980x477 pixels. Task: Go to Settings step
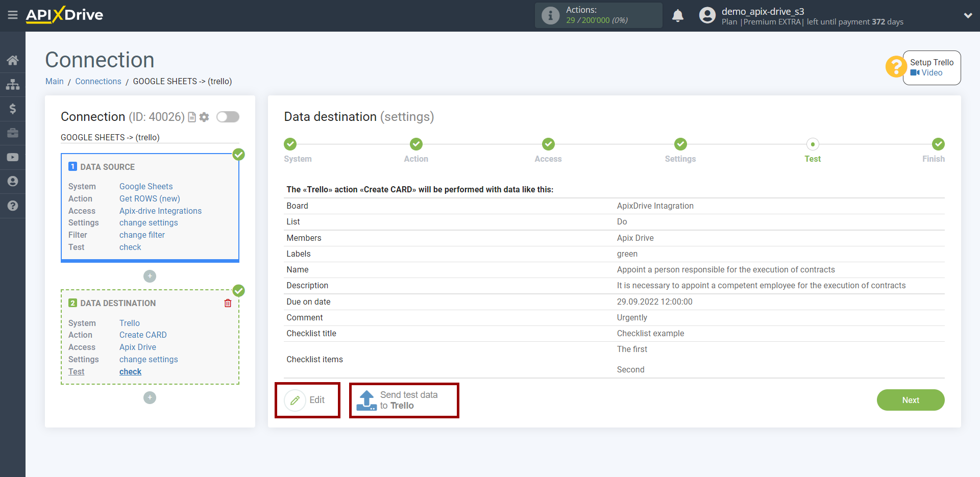pyautogui.click(x=681, y=144)
